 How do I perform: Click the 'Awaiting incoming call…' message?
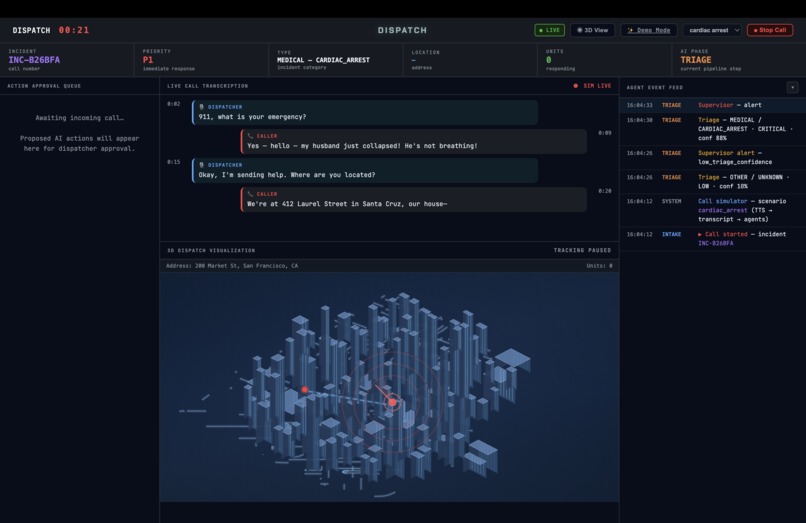pyautogui.click(x=79, y=118)
